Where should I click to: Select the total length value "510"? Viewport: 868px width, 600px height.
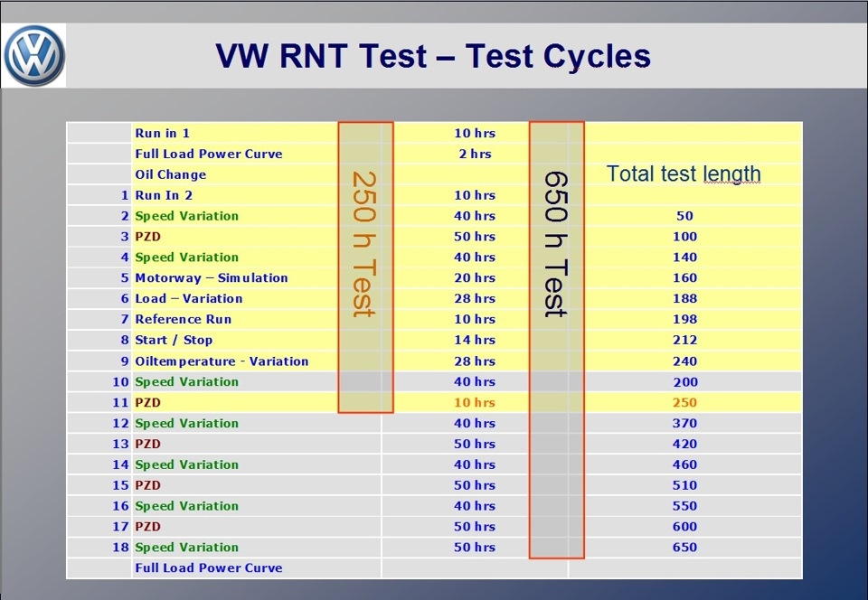684,485
